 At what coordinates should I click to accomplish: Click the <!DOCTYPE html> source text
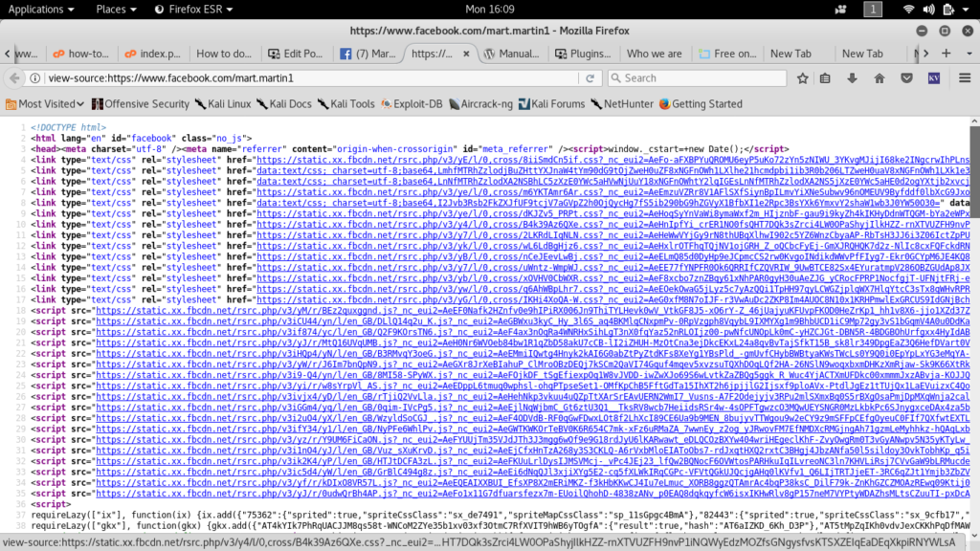[69, 127]
